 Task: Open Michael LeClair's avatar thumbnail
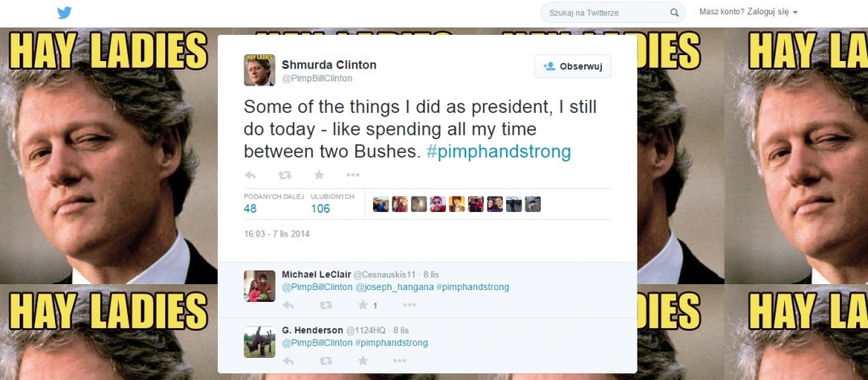point(259,286)
